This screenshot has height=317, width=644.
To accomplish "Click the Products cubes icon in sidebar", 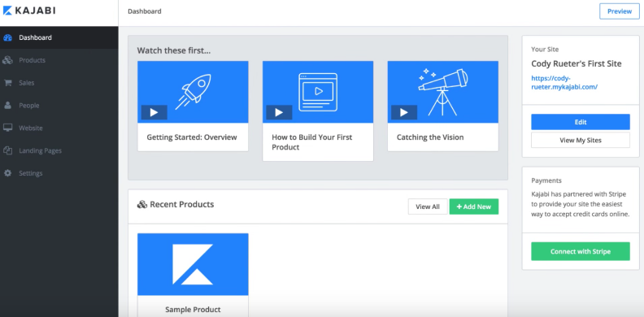I will [7, 60].
